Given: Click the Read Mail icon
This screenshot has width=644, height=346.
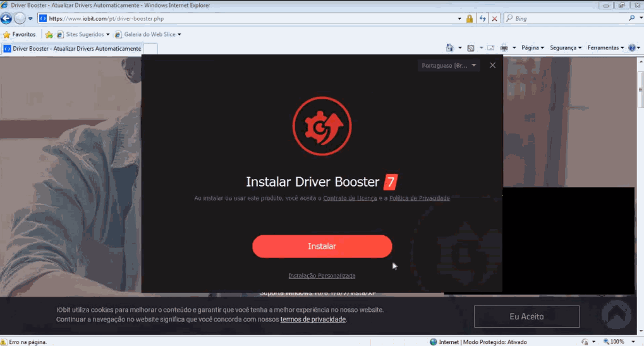Looking at the screenshot, I should click(491, 47).
